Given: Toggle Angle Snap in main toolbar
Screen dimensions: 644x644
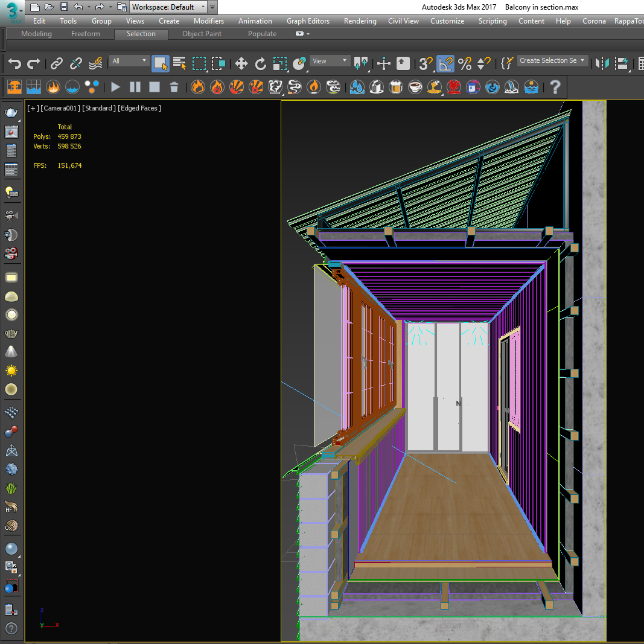Looking at the screenshot, I should pyautogui.click(x=445, y=63).
